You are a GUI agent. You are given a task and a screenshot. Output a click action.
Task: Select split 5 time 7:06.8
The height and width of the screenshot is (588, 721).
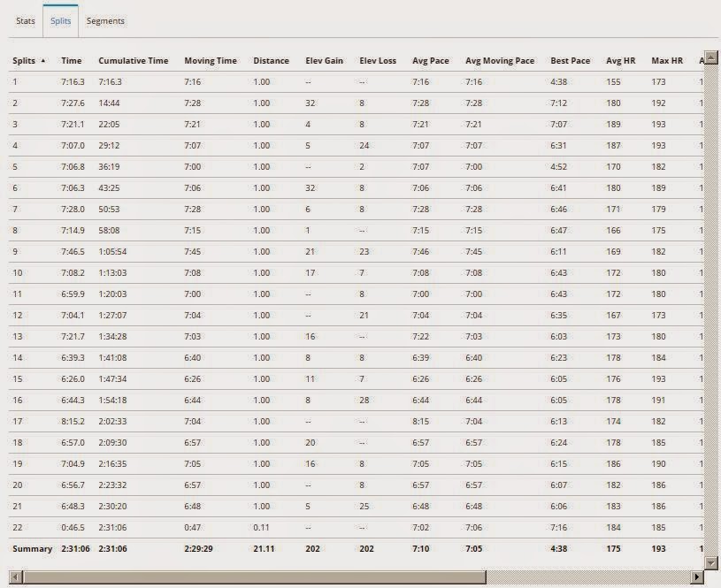pyautogui.click(x=73, y=166)
